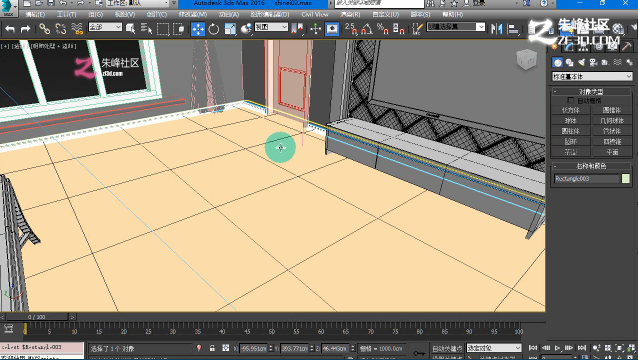Activate the Select and Place tool

(x=246, y=29)
